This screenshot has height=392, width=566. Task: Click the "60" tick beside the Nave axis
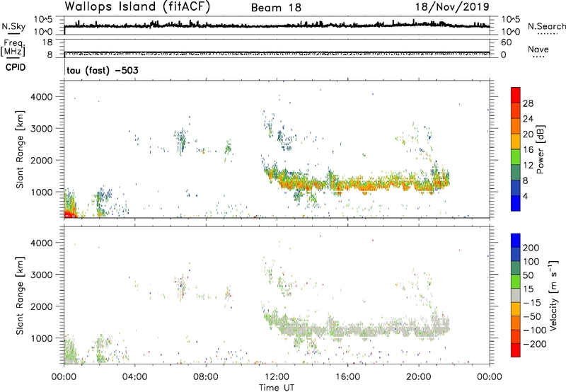click(x=506, y=42)
